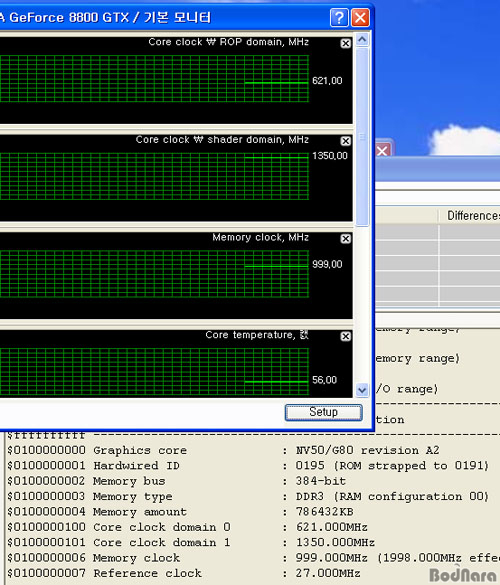Close the Memory clock graph panel
Viewport: 500px width, 585px height.
[x=346, y=239]
